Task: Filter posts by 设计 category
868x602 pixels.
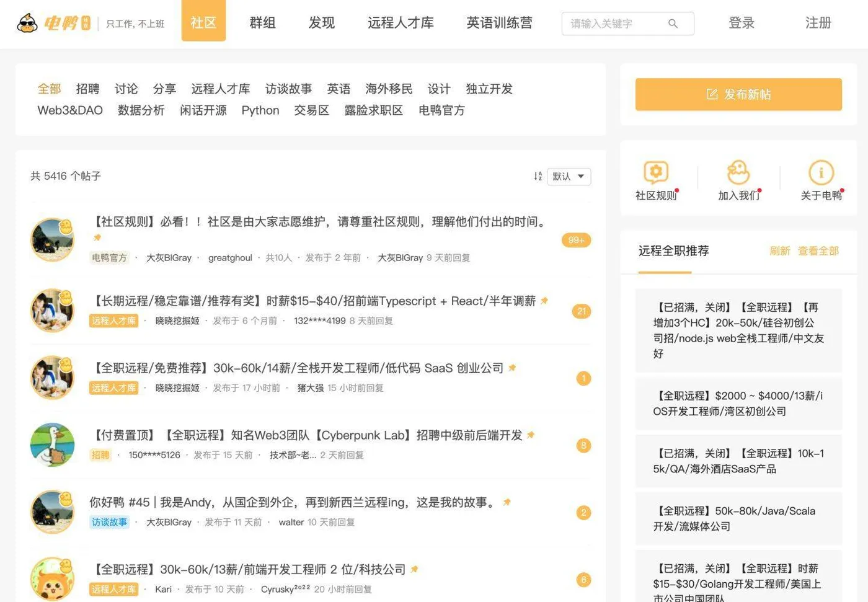Action: point(439,89)
